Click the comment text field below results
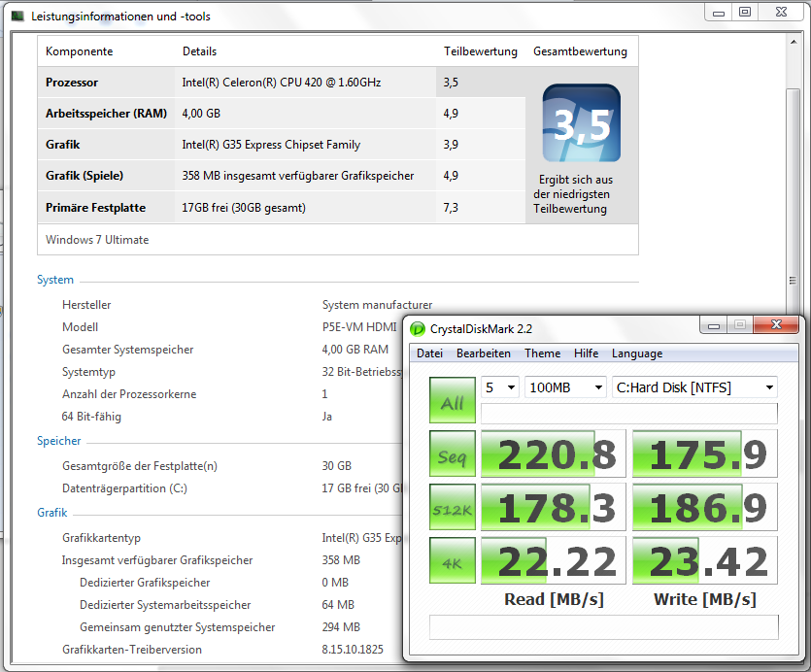811x672 pixels. [603, 627]
